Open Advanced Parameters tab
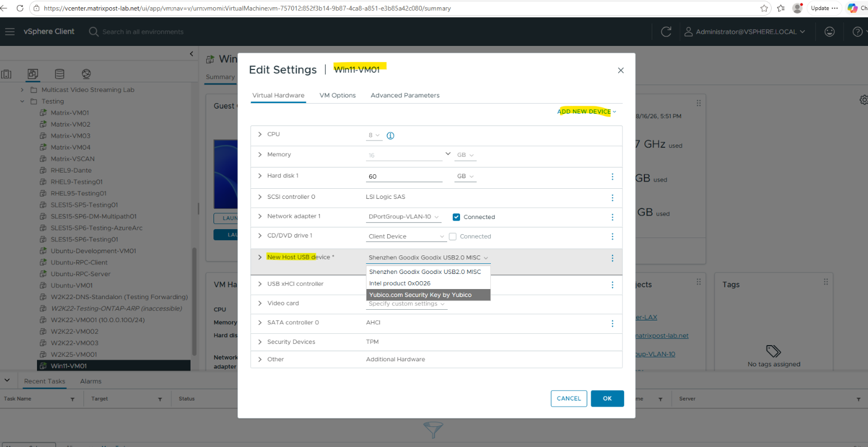This screenshot has height=447, width=868. 405,95
